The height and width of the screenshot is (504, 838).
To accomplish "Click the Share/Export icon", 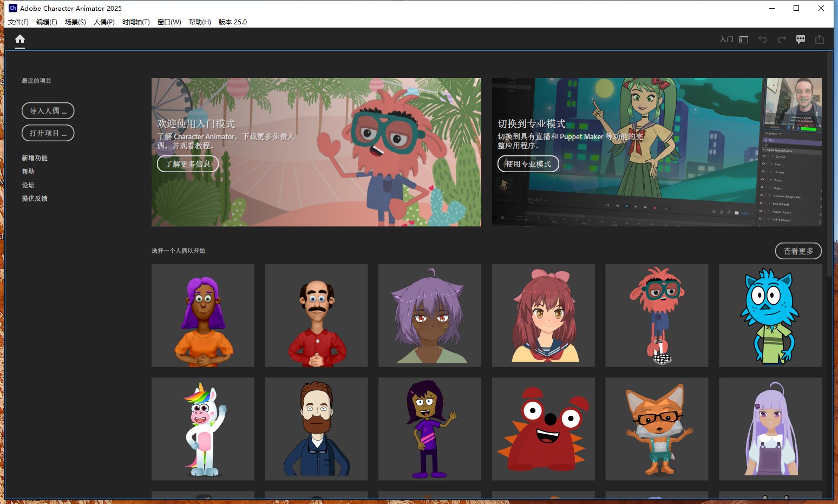I will [819, 39].
